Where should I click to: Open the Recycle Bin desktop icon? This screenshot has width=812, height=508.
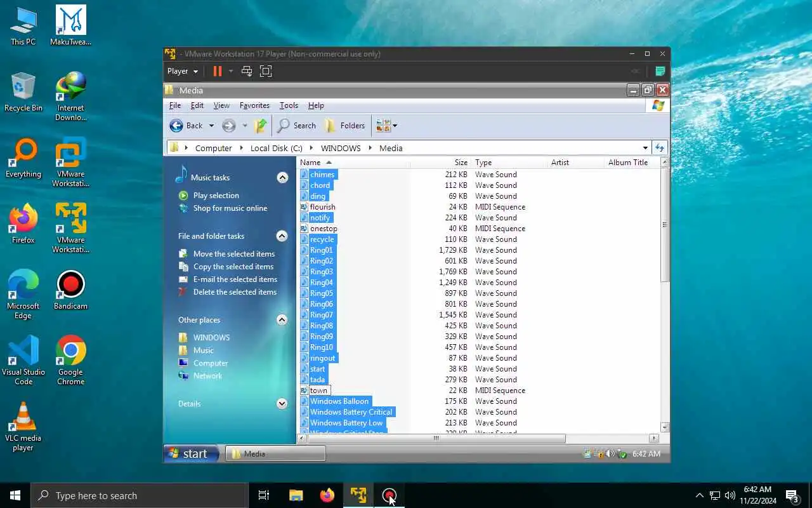23,92
